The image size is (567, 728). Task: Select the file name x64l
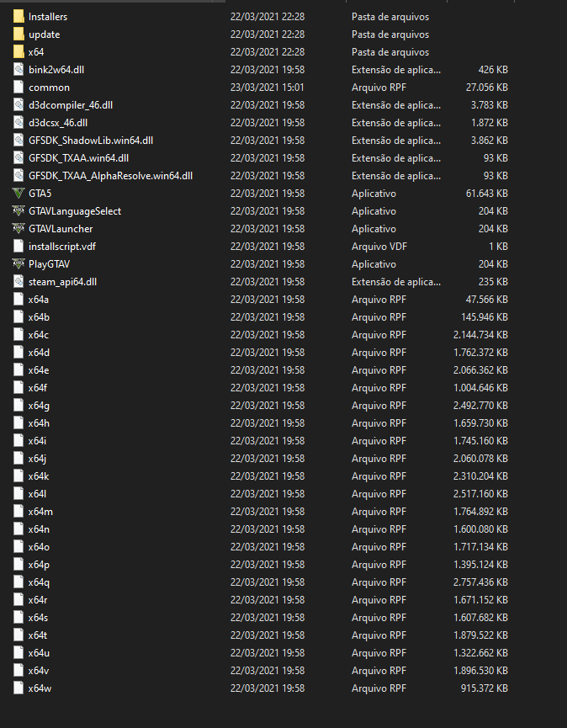pos(37,494)
